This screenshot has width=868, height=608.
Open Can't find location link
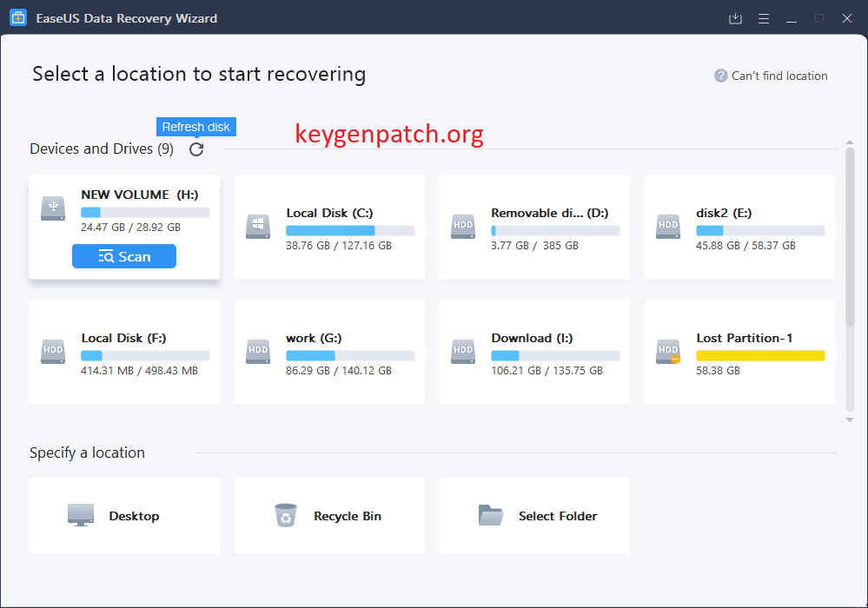tap(779, 76)
